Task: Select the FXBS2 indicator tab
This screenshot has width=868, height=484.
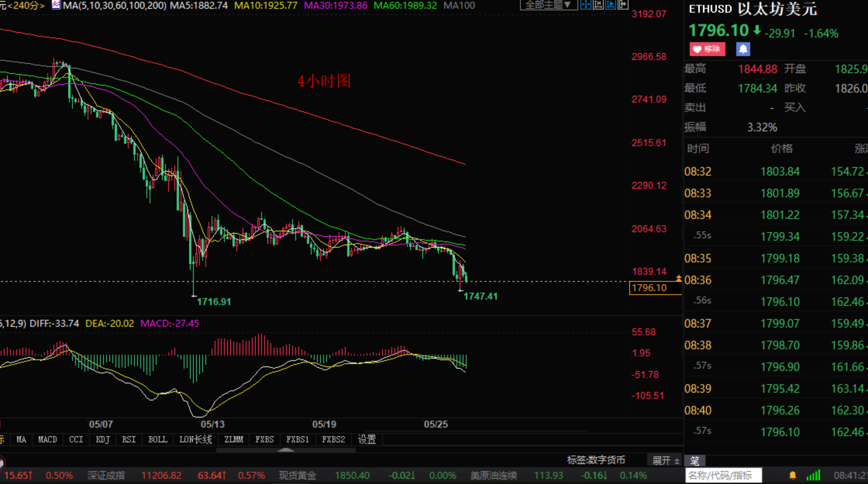Action: (x=333, y=440)
